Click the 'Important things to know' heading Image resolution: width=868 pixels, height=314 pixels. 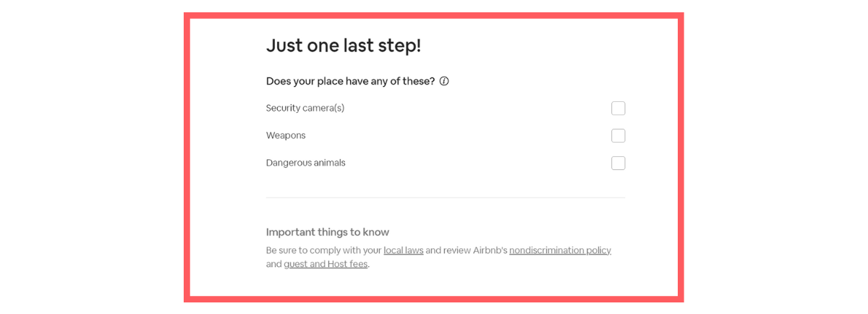pos(328,232)
